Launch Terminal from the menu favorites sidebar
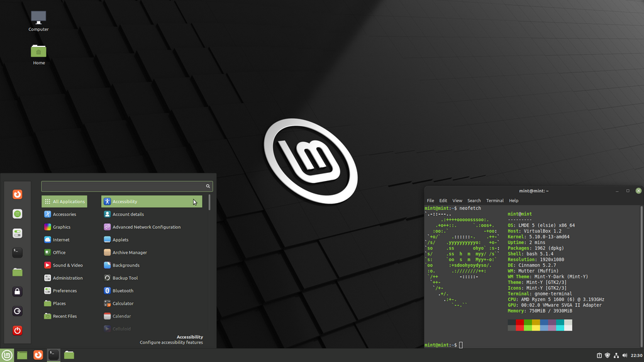 pyautogui.click(x=17, y=253)
